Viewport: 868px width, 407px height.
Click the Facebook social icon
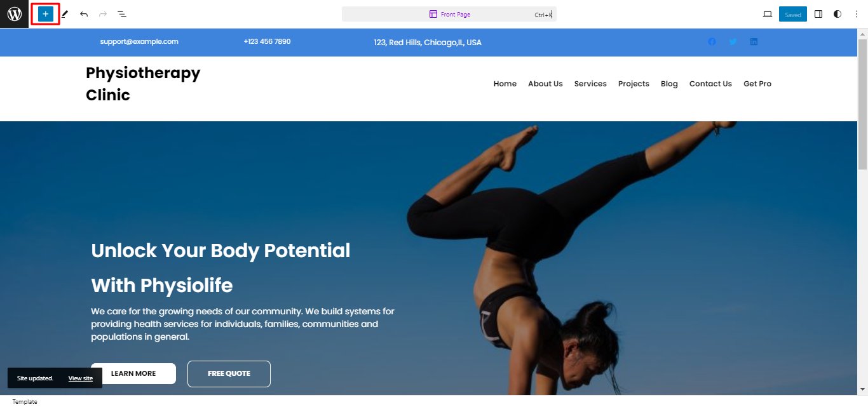712,42
